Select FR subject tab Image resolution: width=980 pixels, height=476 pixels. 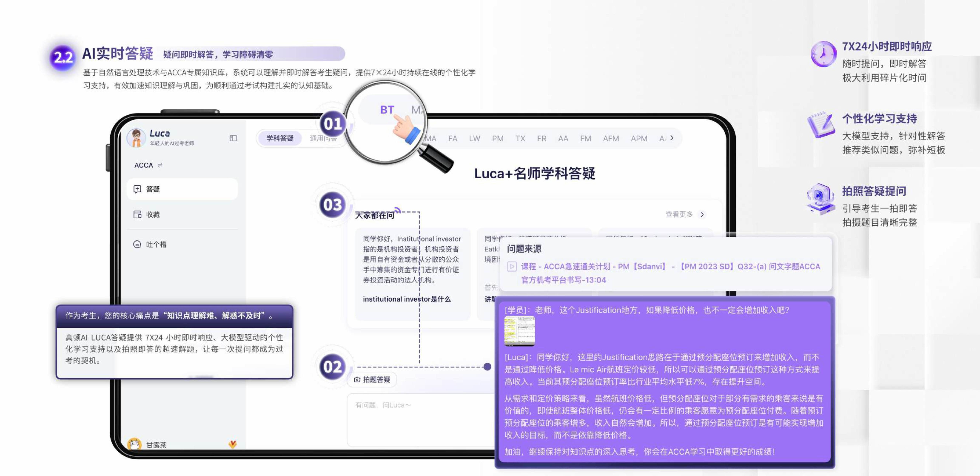pyautogui.click(x=541, y=138)
